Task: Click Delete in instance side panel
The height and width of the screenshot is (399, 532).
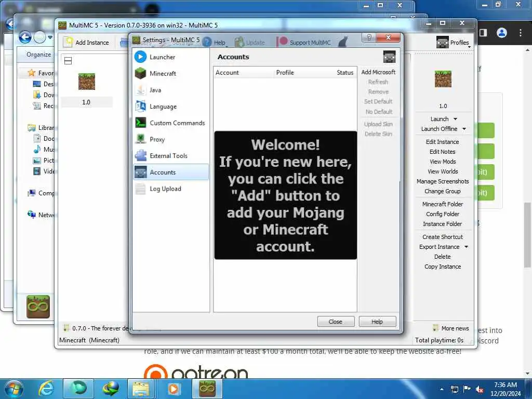Action: [x=443, y=257]
